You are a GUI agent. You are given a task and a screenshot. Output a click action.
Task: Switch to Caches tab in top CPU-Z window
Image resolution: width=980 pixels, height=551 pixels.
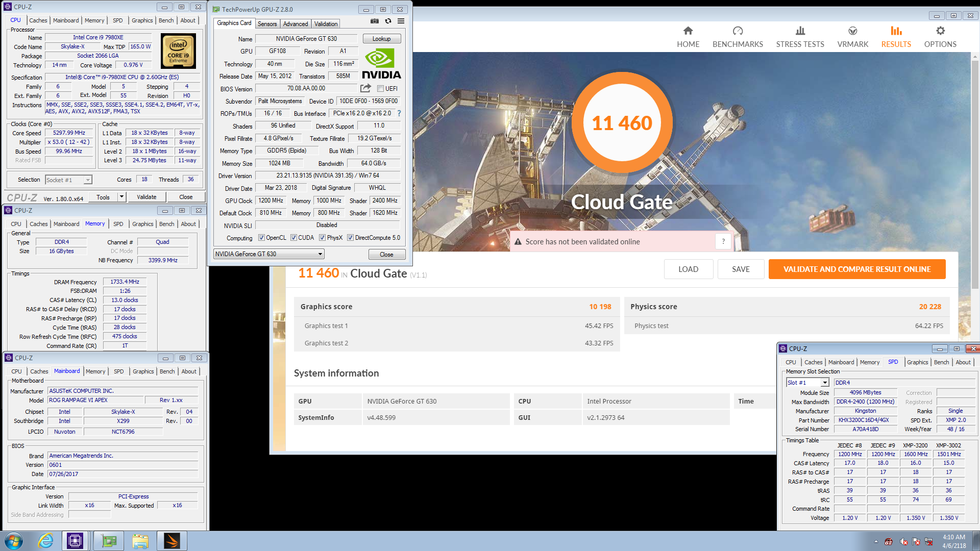pyautogui.click(x=38, y=20)
